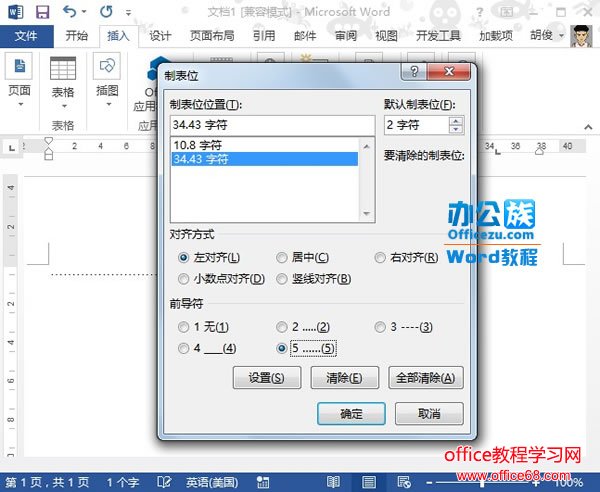Click the 清除 button
Screen dimensions: 600x492
[344, 378]
